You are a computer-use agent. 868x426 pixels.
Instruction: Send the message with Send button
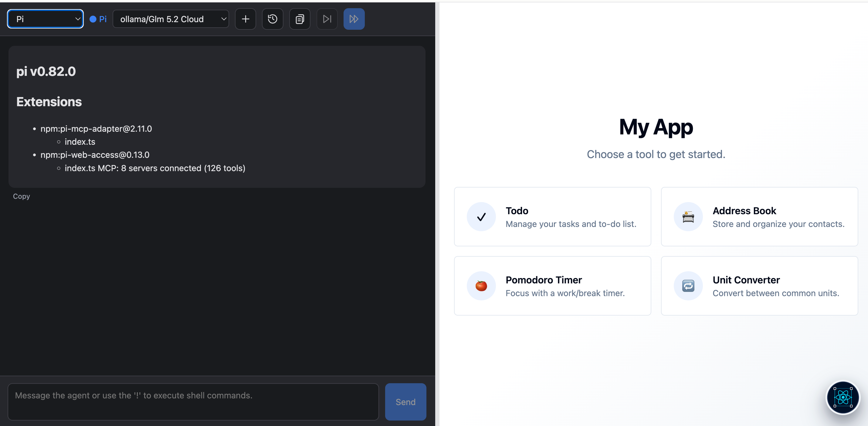point(405,402)
